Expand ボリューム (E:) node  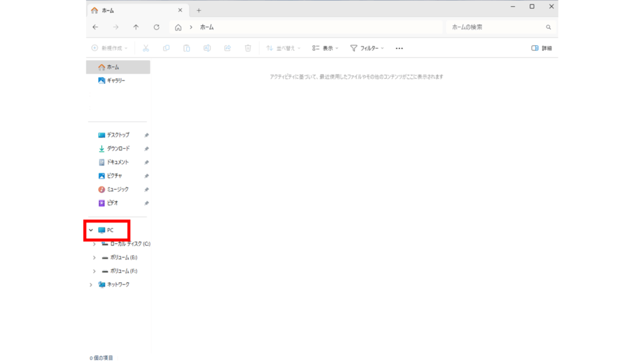coord(94,257)
